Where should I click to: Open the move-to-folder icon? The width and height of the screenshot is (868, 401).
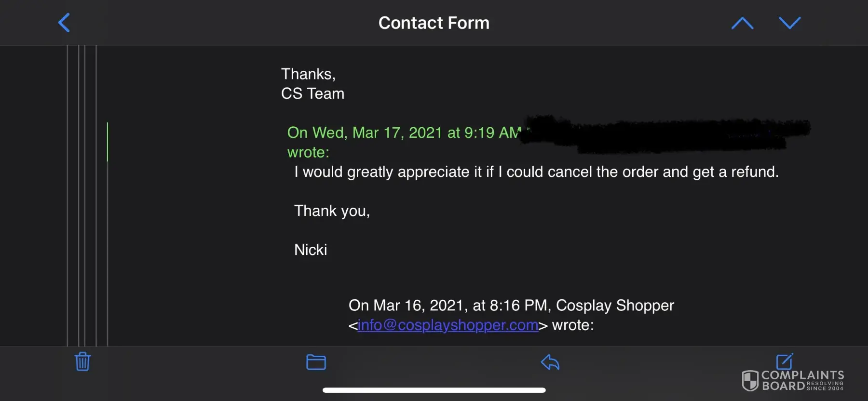click(x=316, y=362)
